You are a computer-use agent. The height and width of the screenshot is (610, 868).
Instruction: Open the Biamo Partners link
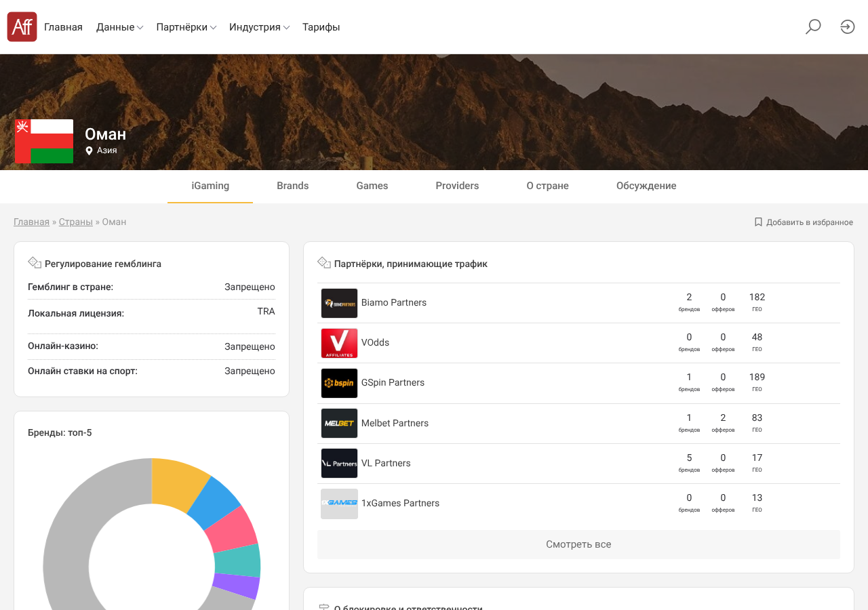click(394, 302)
